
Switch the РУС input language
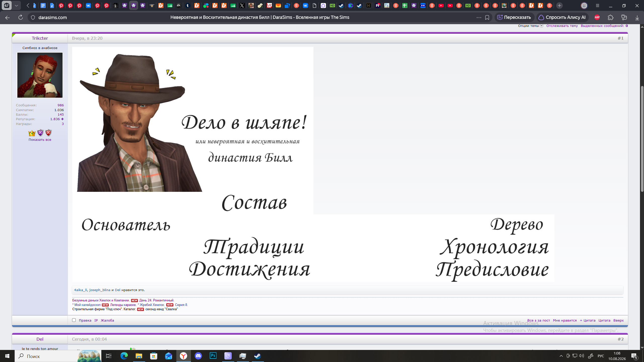[601, 356]
